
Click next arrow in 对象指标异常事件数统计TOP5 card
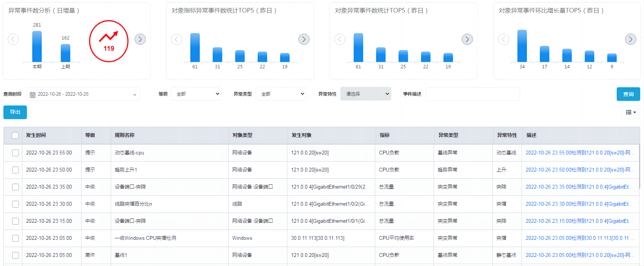point(304,39)
